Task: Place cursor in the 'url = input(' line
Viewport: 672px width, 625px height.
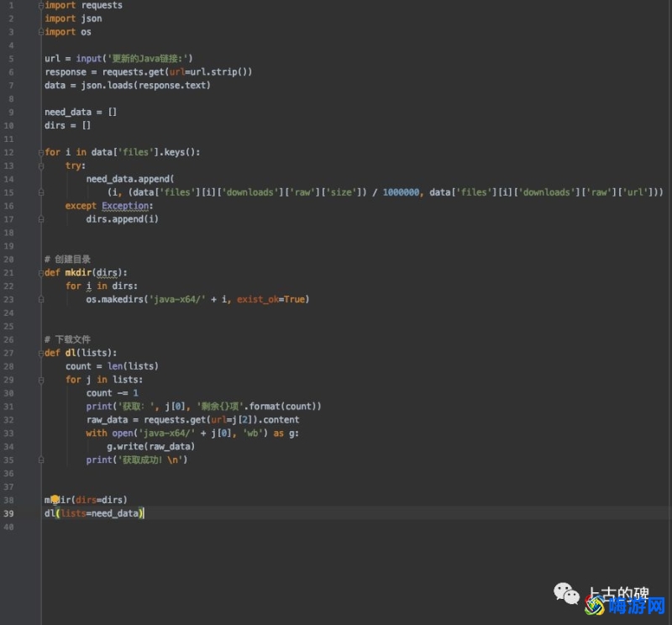Action: click(118, 59)
